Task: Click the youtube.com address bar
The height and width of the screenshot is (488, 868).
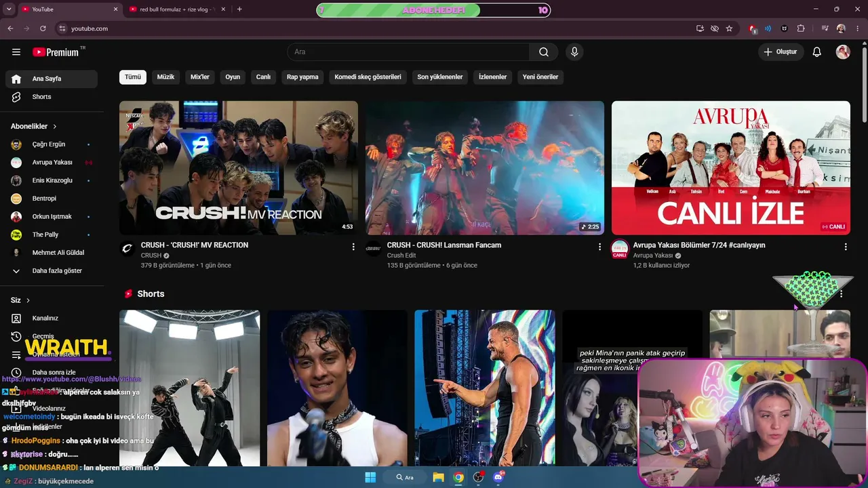Action: [x=373, y=28]
